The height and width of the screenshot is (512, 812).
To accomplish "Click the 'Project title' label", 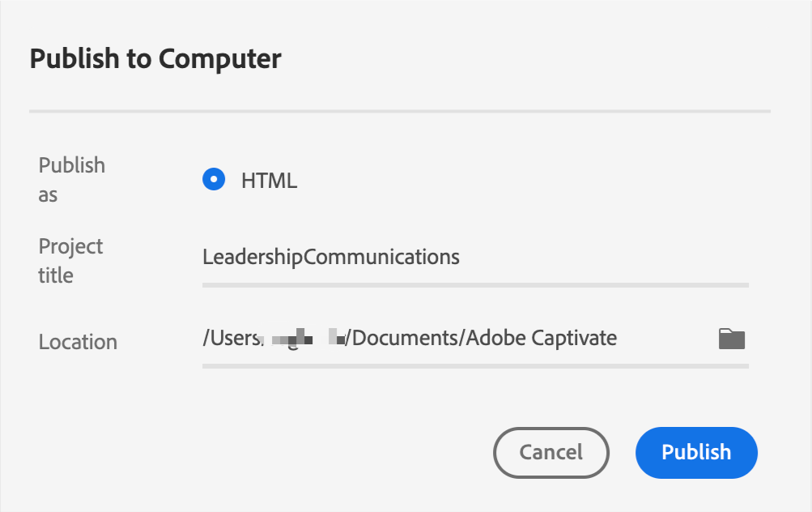I will tap(70, 260).
